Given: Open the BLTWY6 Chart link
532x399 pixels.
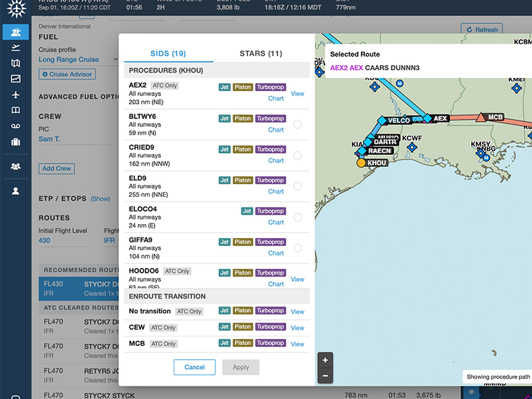Looking at the screenshot, I should pyautogui.click(x=276, y=130).
